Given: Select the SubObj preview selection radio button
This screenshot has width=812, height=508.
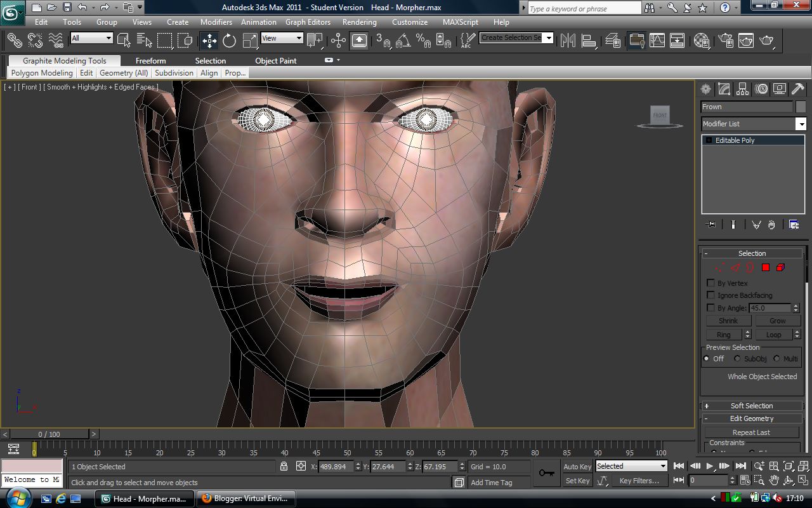Looking at the screenshot, I should (737, 359).
